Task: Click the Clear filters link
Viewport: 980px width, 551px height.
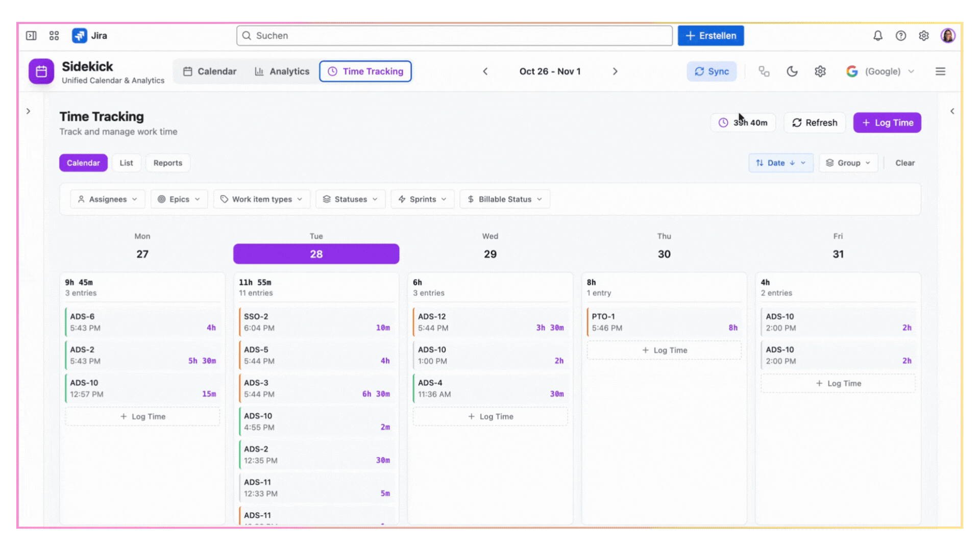Action: (x=904, y=163)
